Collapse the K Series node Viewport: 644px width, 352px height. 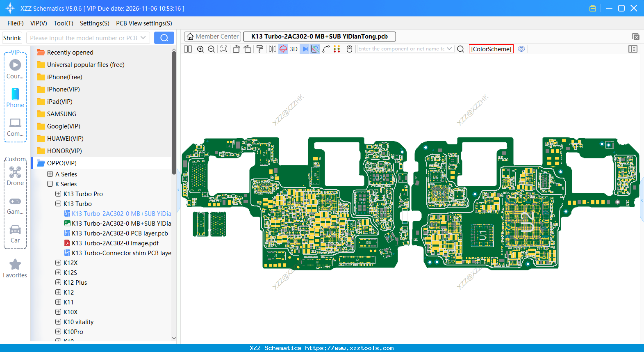50,184
